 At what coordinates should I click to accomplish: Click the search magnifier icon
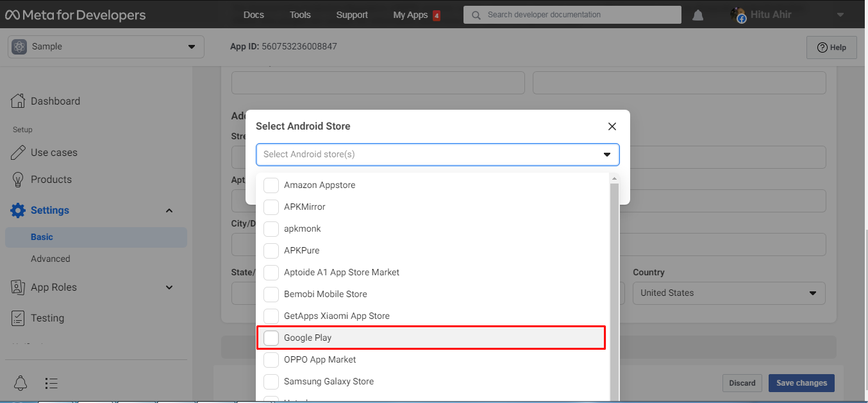tap(476, 15)
